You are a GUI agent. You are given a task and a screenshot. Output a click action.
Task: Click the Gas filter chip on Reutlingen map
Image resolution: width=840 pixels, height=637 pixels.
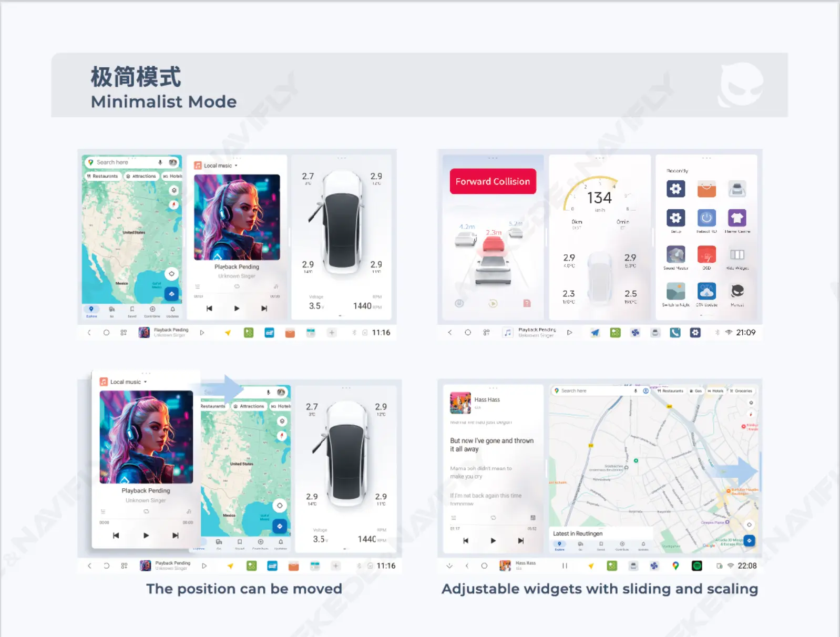(695, 391)
